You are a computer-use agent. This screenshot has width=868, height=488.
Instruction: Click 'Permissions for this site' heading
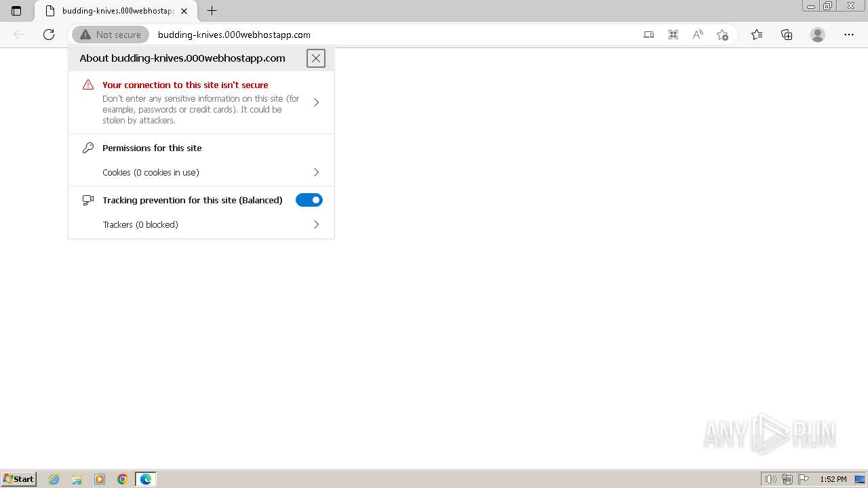(152, 148)
